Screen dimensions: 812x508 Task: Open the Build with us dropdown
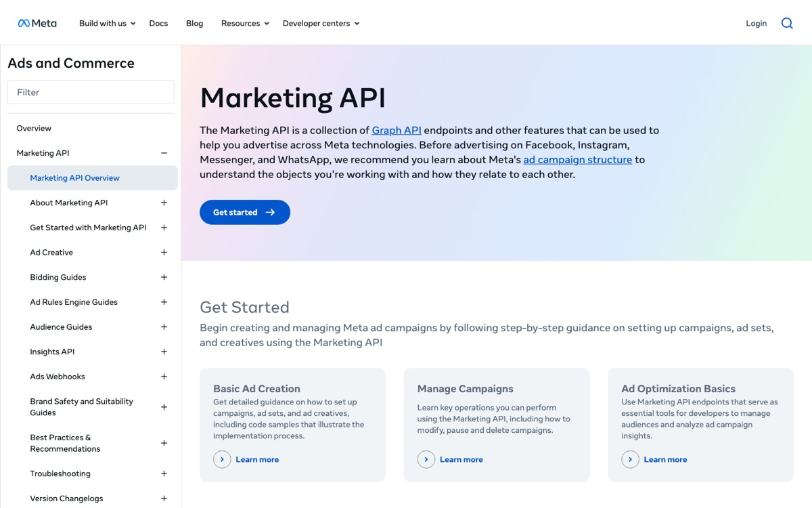click(x=107, y=23)
